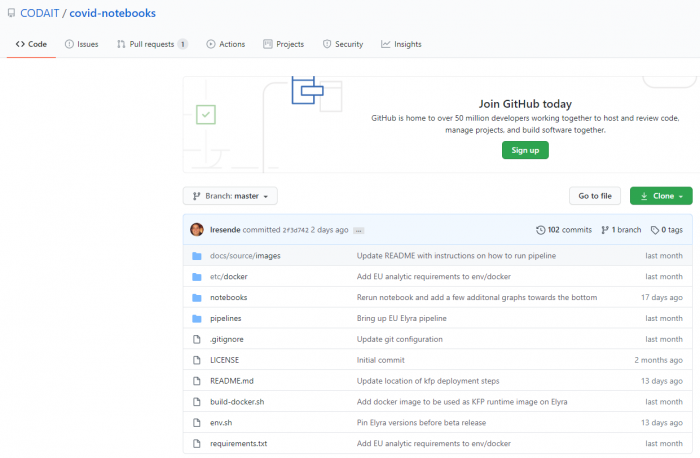Click the tag icon near 0 tags
Viewport: 700px width, 458px height.
point(654,229)
